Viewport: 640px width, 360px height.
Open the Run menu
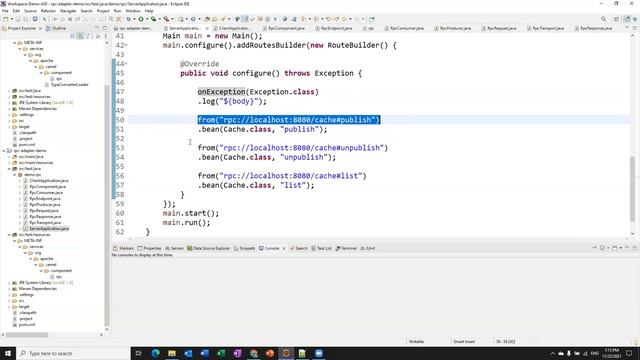coord(118,11)
